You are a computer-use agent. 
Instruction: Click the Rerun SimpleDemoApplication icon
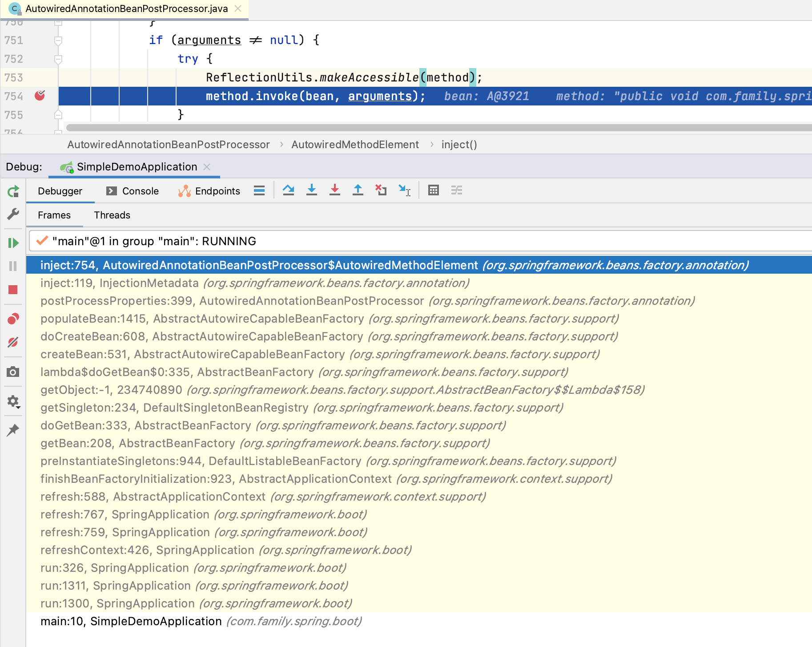(x=13, y=191)
